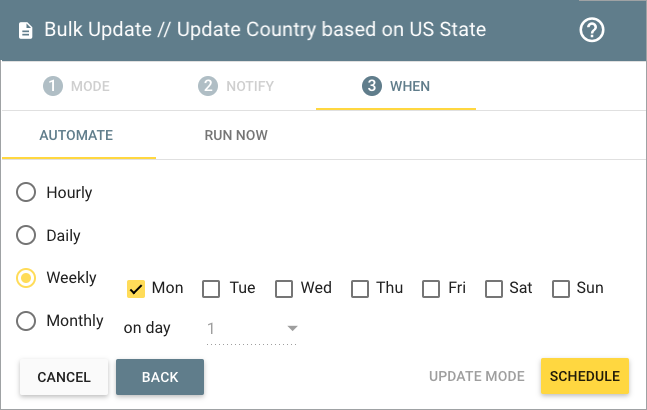
Task: Enable the Sun checkbox
Action: point(560,289)
